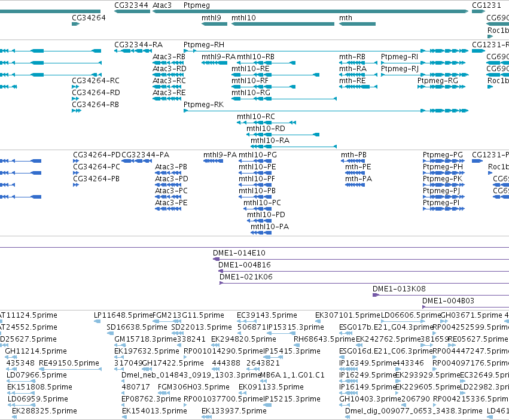
Task: Select the Atac3 gene label
Action: [x=162, y=5]
